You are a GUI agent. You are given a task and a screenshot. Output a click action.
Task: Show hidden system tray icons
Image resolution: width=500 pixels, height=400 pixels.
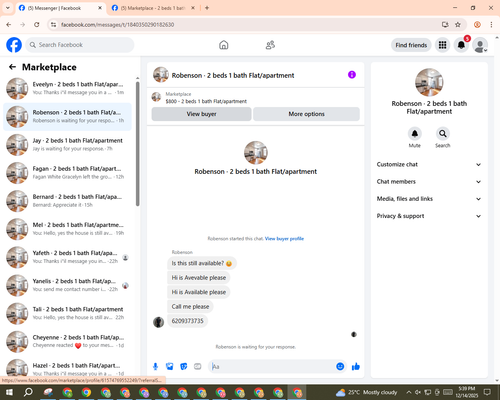click(409, 392)
